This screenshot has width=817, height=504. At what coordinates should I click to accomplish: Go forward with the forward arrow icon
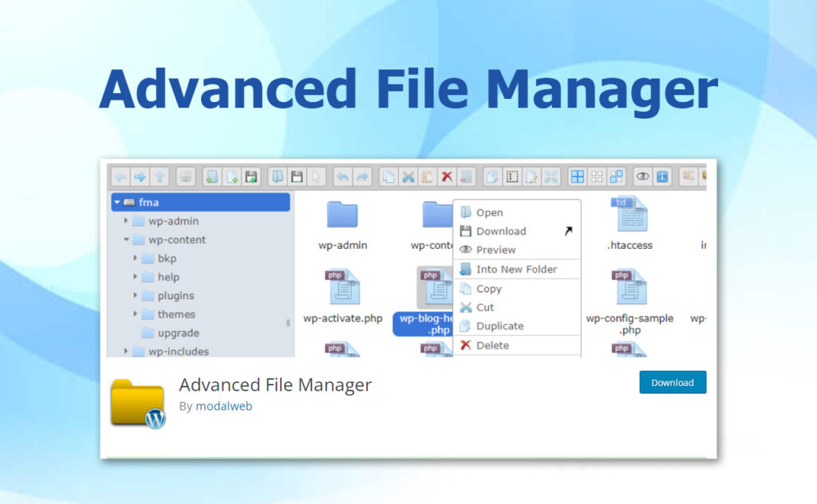pyautogui.click(x=141, y=176)
